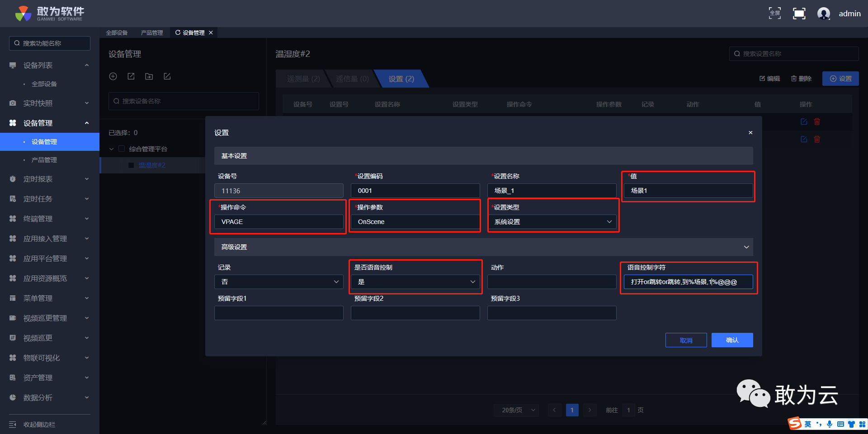This screenshot has width=868, height=434.
Task: Click 实时快照 camera icon in sidebar
Action: [13, 103]
